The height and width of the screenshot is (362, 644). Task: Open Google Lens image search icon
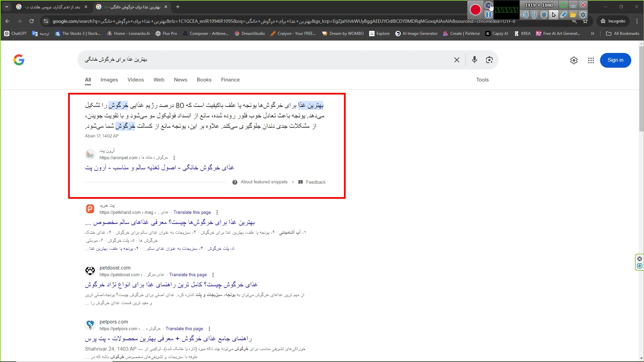point(489,60)
